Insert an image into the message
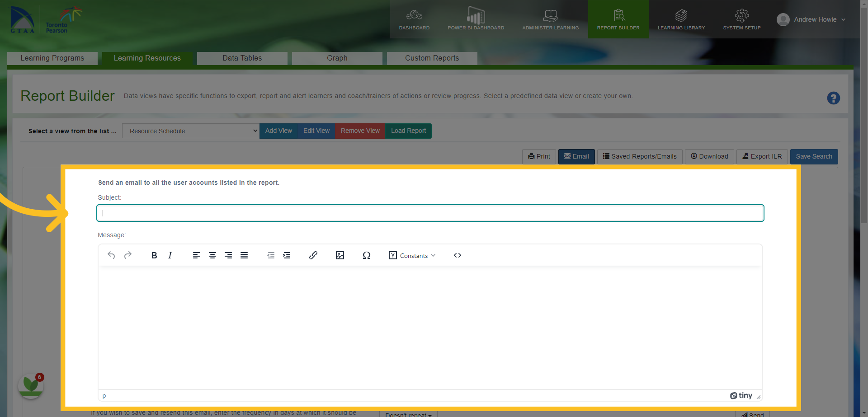The width and height of the screenshot is (868, 417). click(x=340, y=255)
